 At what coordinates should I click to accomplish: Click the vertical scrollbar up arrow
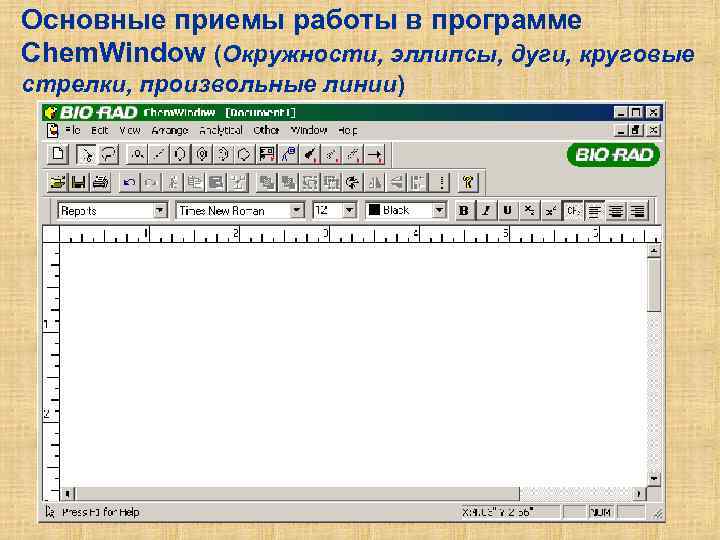pyautogui.click(x=654, y=251)
